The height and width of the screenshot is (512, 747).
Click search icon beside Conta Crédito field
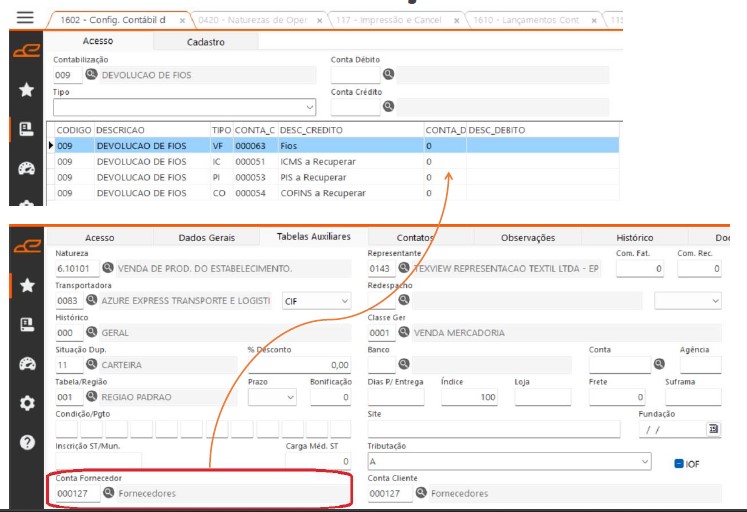point(389,106)
